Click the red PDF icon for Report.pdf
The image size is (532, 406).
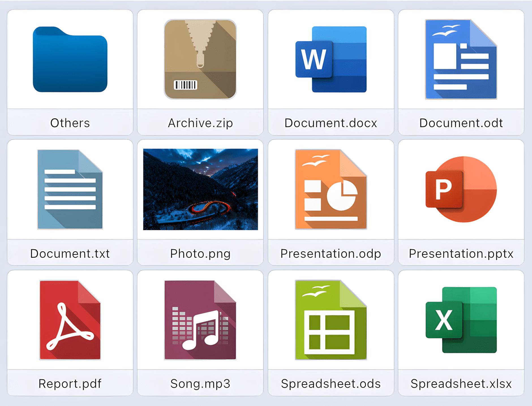tap(70, 320)
